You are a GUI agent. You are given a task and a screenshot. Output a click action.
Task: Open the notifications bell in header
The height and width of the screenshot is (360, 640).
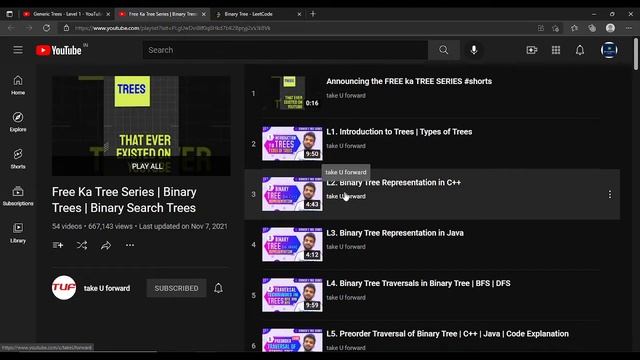coord(580,50)
